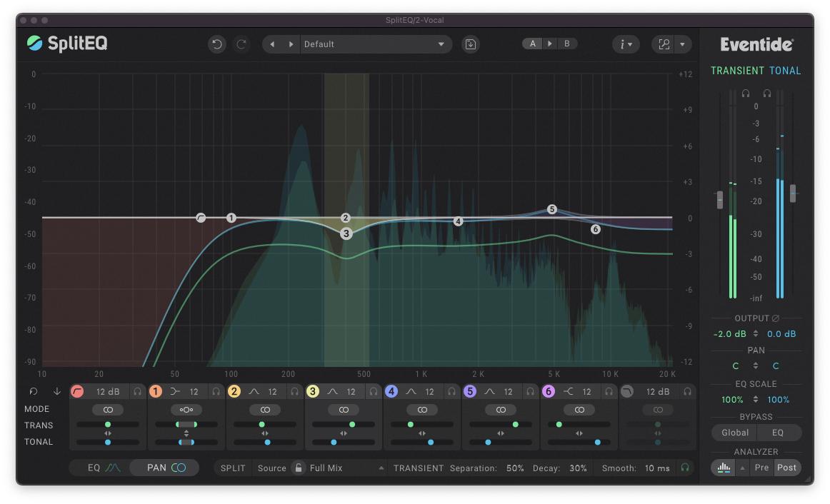Copy A to B with arrow icon
Screen dimensions: 830x504
click(550, 44)
